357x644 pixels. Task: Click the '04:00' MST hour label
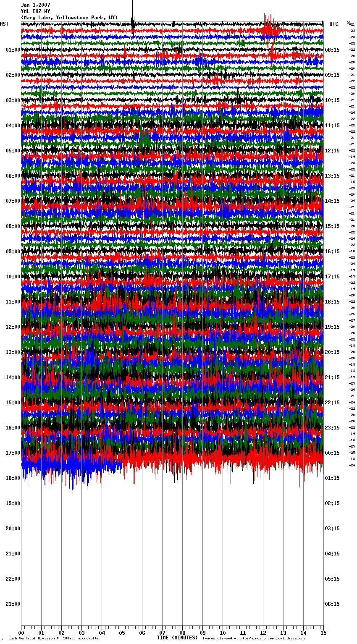[x=13, y=126]
